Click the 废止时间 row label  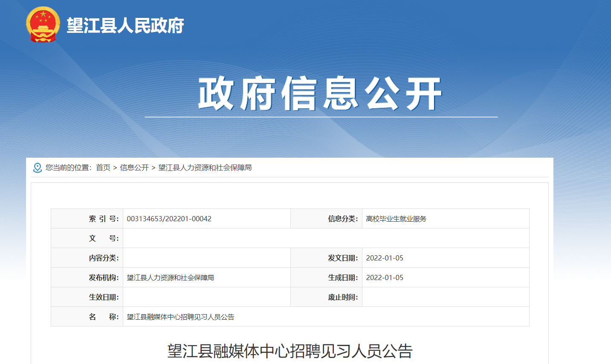point(343,297)
